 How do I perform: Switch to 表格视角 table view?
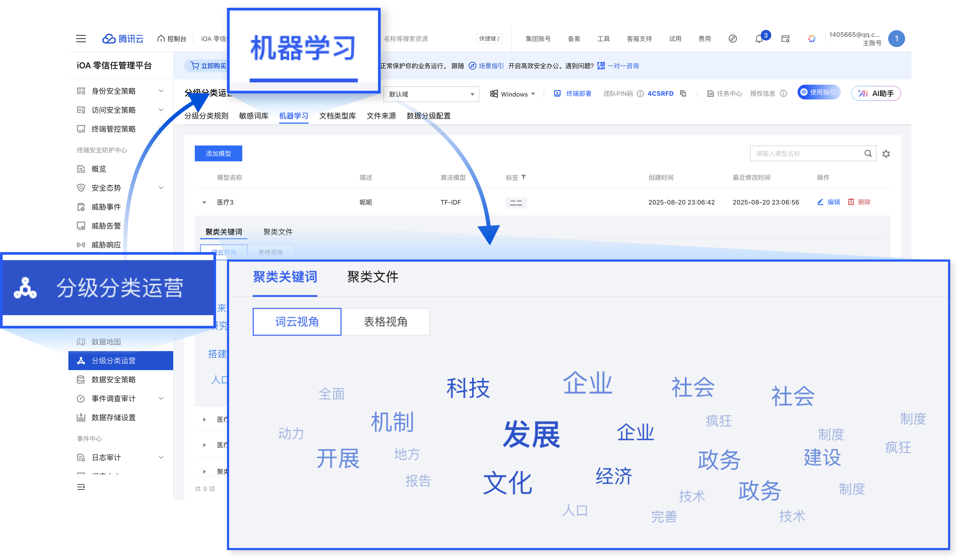(x=386, y=322)
